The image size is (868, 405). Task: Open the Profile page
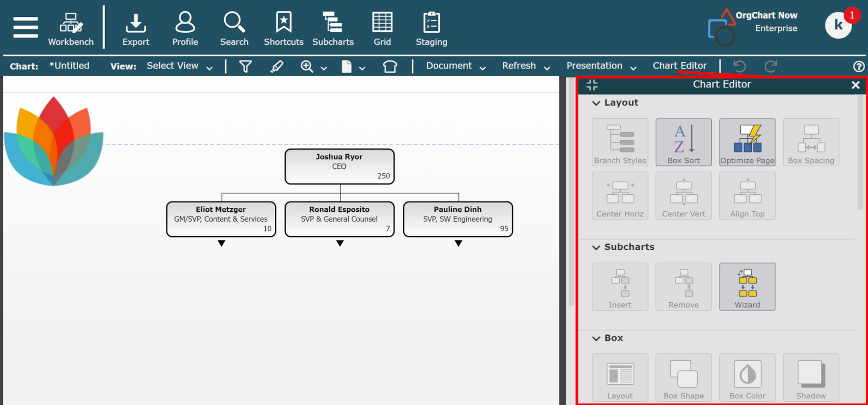click(185, 29)
